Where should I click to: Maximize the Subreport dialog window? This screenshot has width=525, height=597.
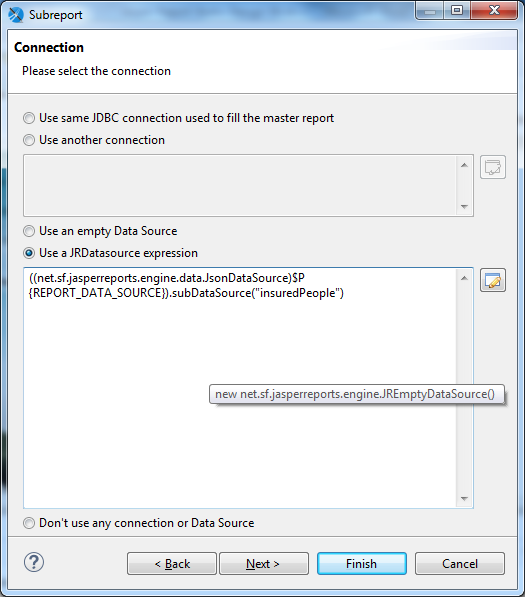[x=457, y=10]
